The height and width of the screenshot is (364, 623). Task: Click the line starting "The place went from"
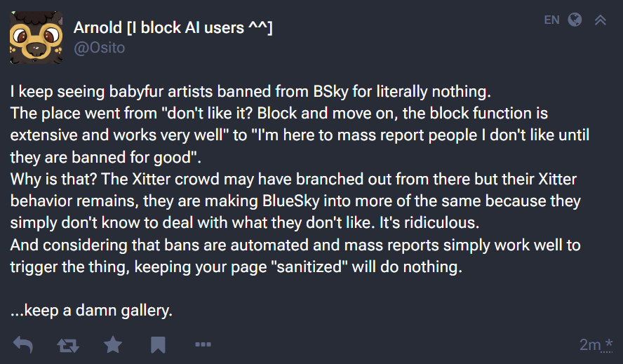(x=279, y=113)
